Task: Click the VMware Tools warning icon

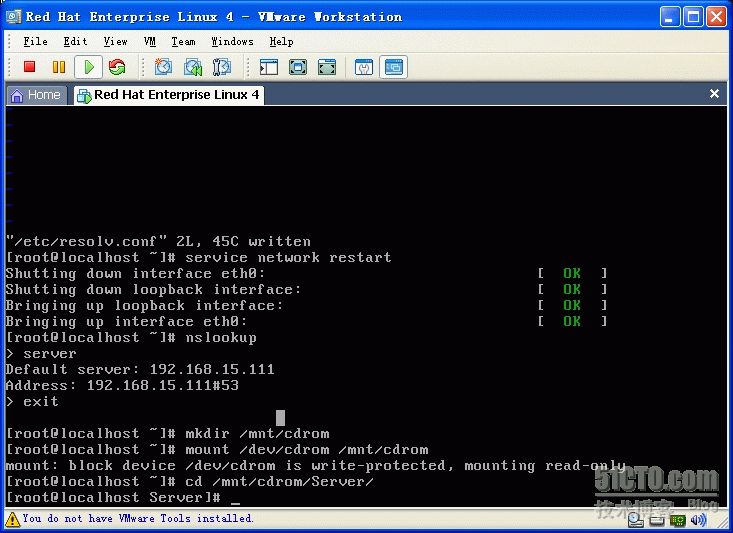Action: click(12, 519)
